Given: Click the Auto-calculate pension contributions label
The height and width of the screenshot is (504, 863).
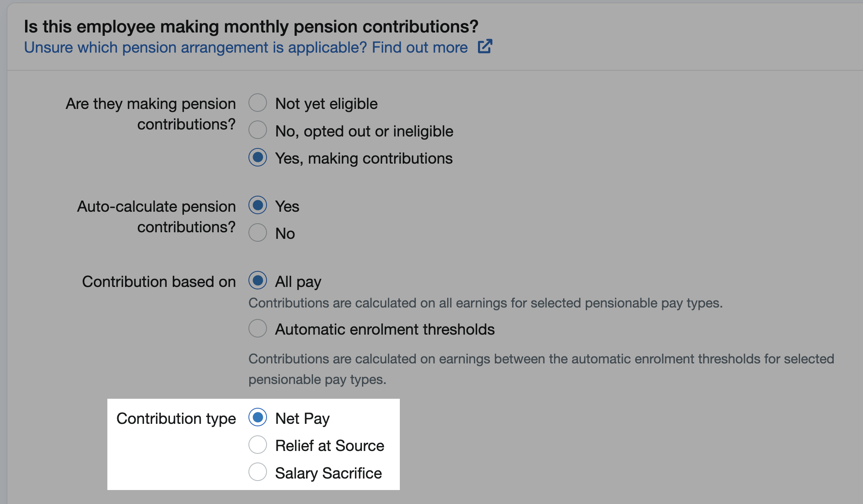Looking at the screenshot, I should (156, 216).
